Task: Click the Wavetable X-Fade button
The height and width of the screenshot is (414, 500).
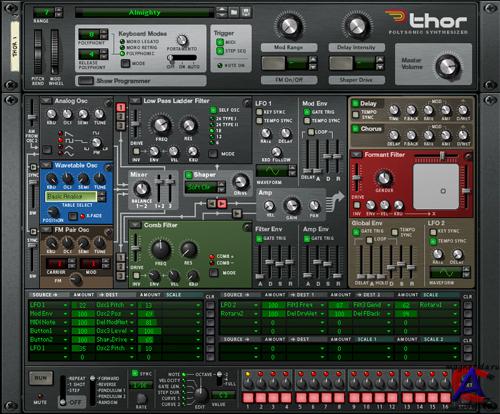Action: [73, 216]
